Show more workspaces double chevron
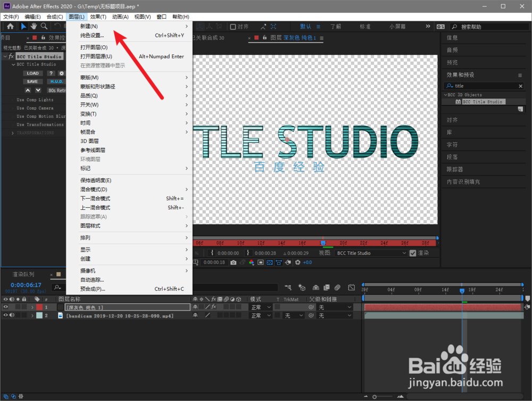Viewport: 532px width, 401px height. 428,26
